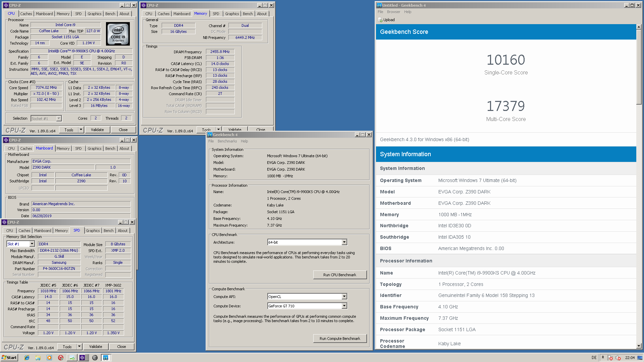Image resolution: width=644 pixels, height=362 pixels.
Task: Select Graphics tab in Mainboard window
Action: tap(95, 148)
